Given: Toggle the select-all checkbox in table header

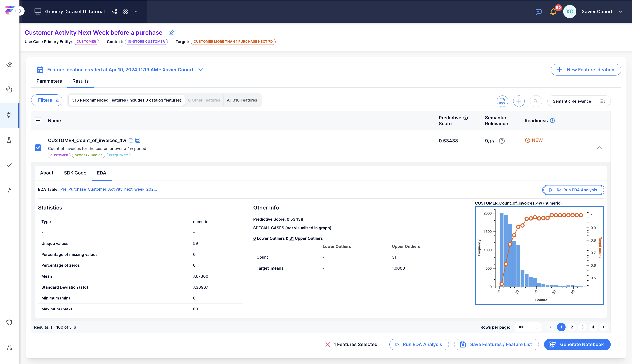Looking at the screenshot, I should click(x=38, y=121).
